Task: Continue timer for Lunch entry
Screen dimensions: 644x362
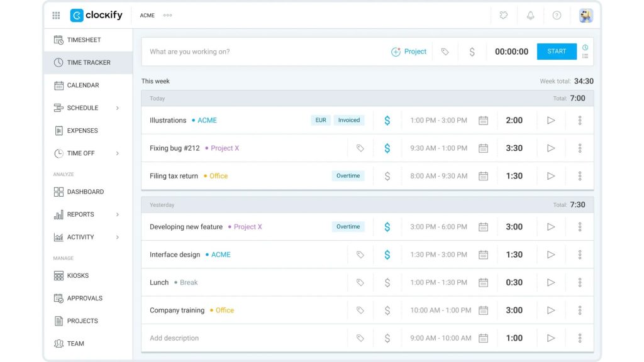Action: tap(551, 282)
